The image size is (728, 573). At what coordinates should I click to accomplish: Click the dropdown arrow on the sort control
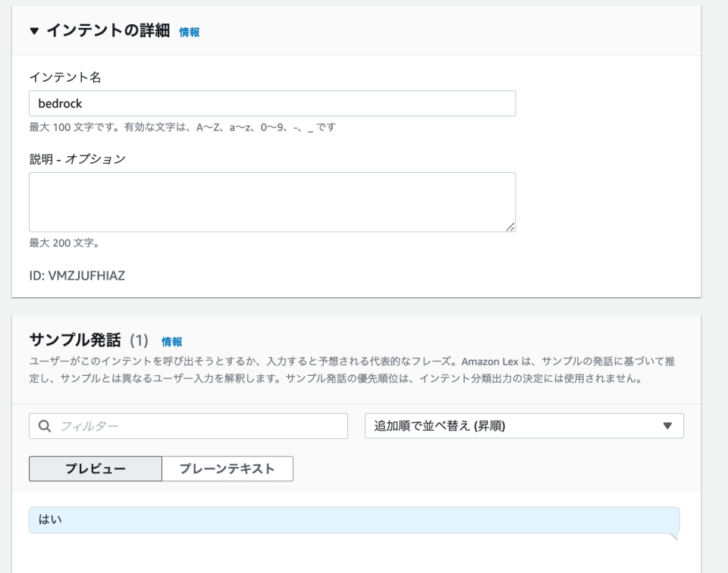point(667,426)
